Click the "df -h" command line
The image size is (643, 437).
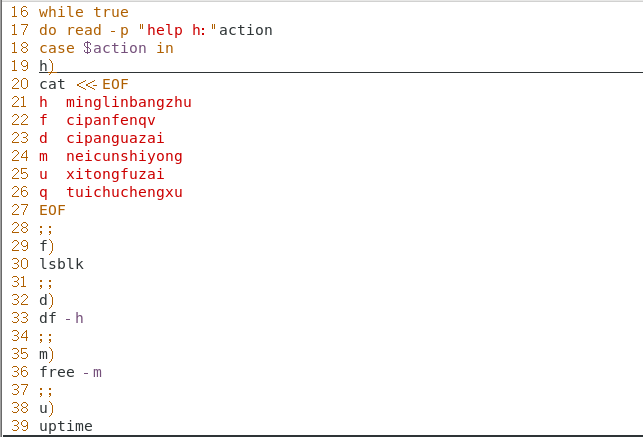point(61,318)
